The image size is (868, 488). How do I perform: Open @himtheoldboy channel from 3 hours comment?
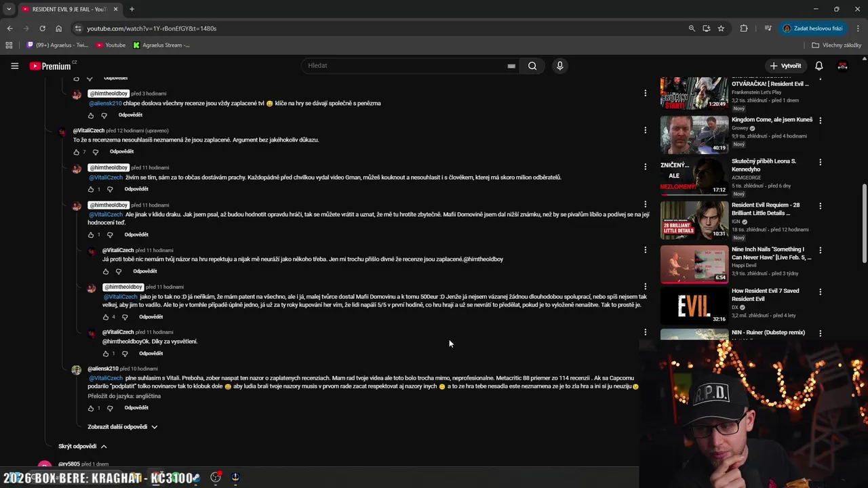pos(108,94)
